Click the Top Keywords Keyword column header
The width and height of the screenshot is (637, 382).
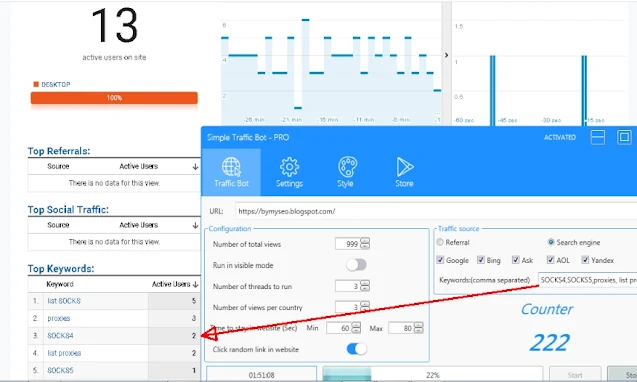60,284
